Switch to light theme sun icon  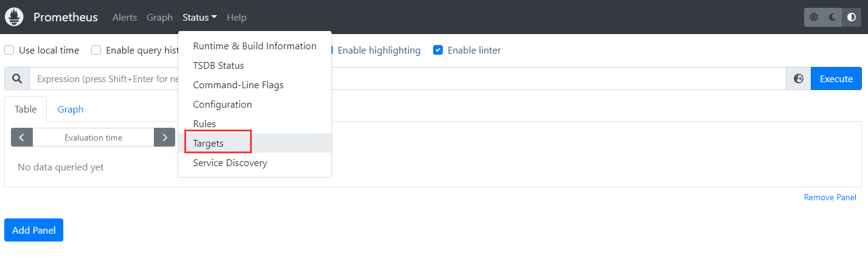[x=814, y=17]
